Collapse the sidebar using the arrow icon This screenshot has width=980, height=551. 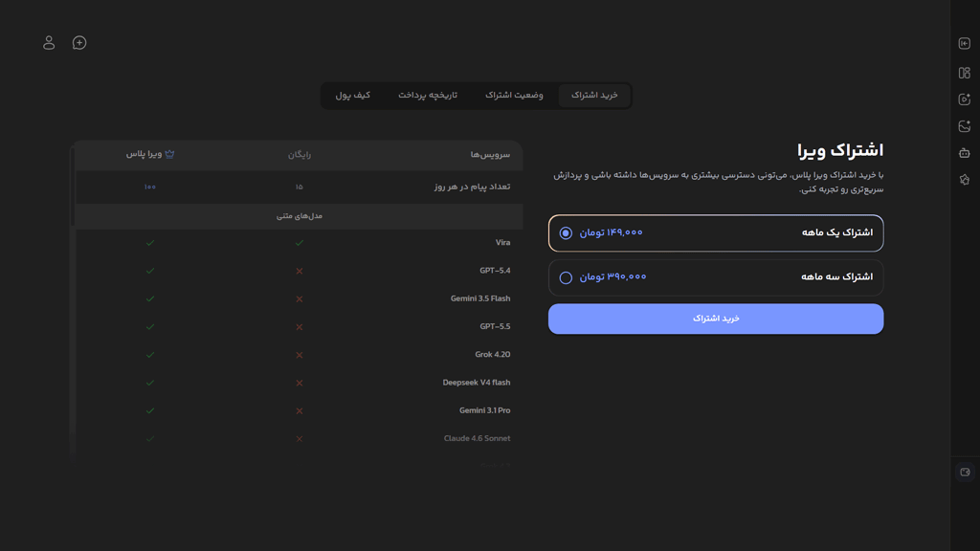click(965, 43)
